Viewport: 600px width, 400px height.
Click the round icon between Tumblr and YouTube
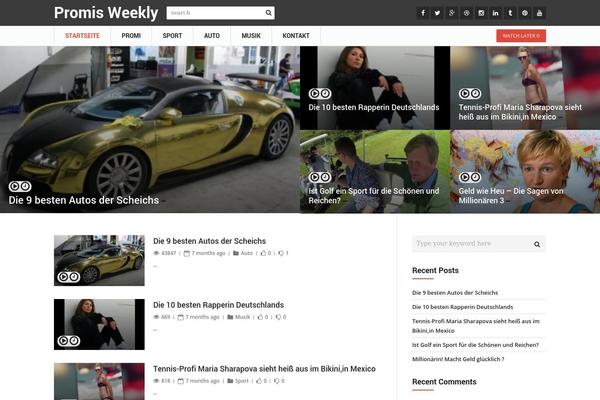pyautogui.click(x=525, y=13)
